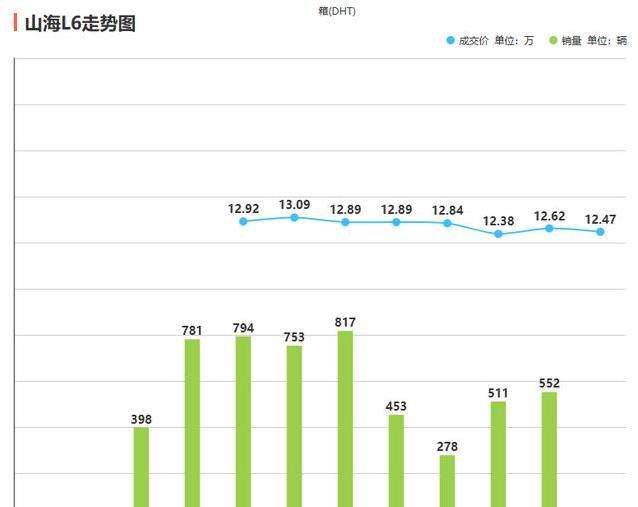This screenshot has height=507, width=638.
Task: Click the blue 成交价 legend dot
Action: (450, 41)
